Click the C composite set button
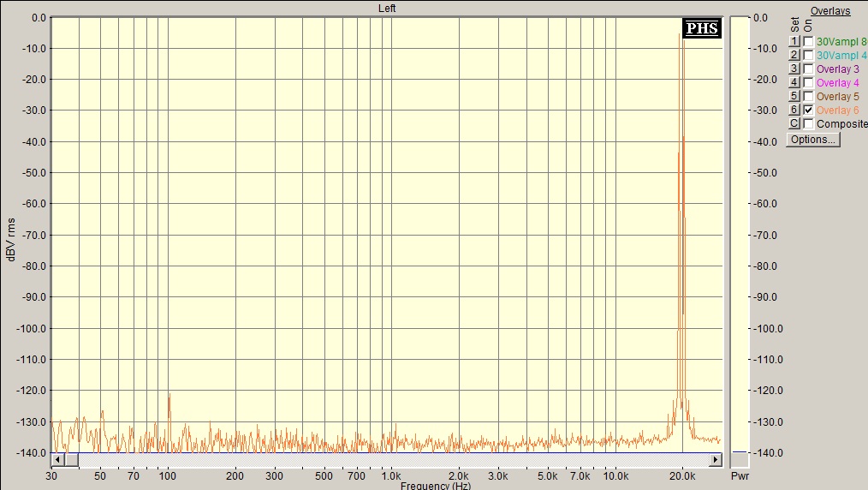This screenshot has height=490, width=868. coord(794,123)
